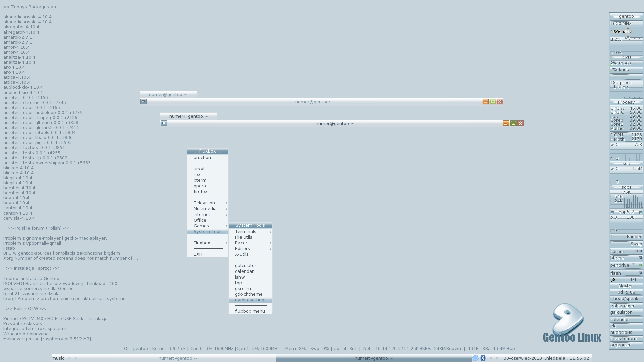This screenshot has height=362, width=644.
Task: Choose gtk-chtheme in System Tools menu
Action: pos(251,294)
